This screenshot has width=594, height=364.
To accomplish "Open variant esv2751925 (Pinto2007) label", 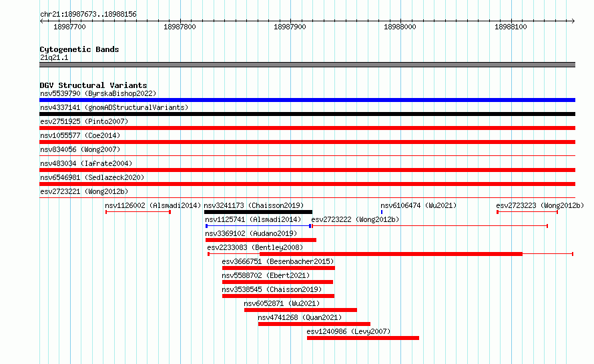I will point(84,121).
